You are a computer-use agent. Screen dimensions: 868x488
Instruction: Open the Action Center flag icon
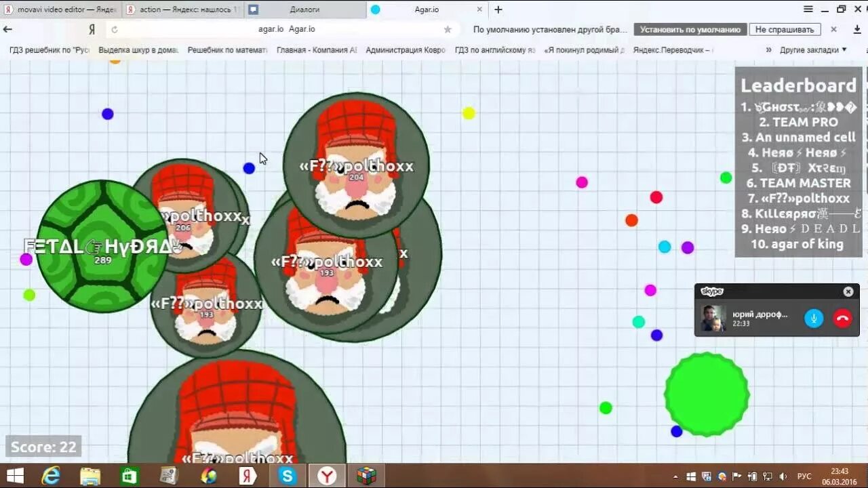(x=738, y=476)
